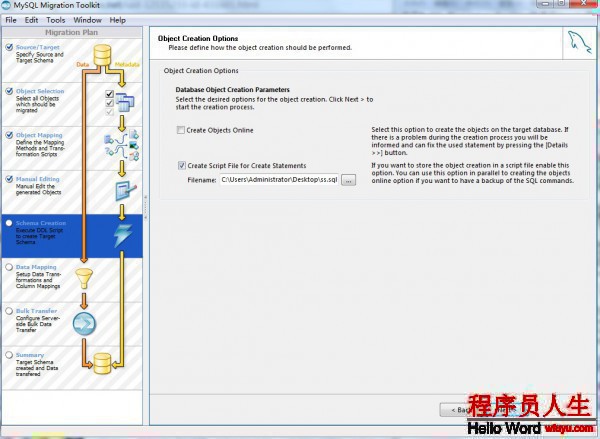600x439 pixels.
Task: Click the orange 'Data' flow label
Action: pos(83,65)
